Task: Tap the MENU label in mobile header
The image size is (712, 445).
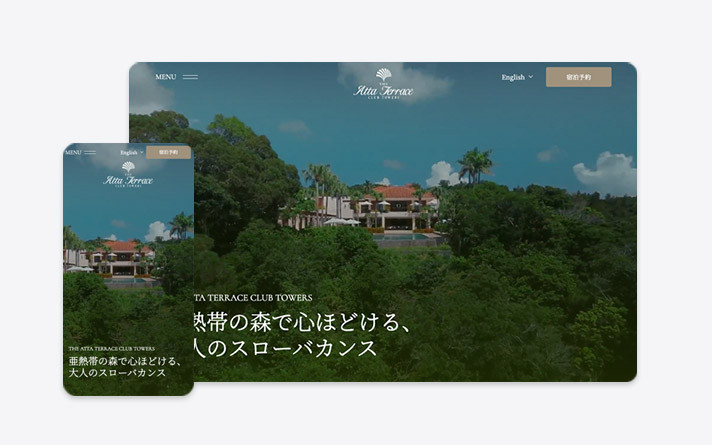Action: (x=73, y=153)
